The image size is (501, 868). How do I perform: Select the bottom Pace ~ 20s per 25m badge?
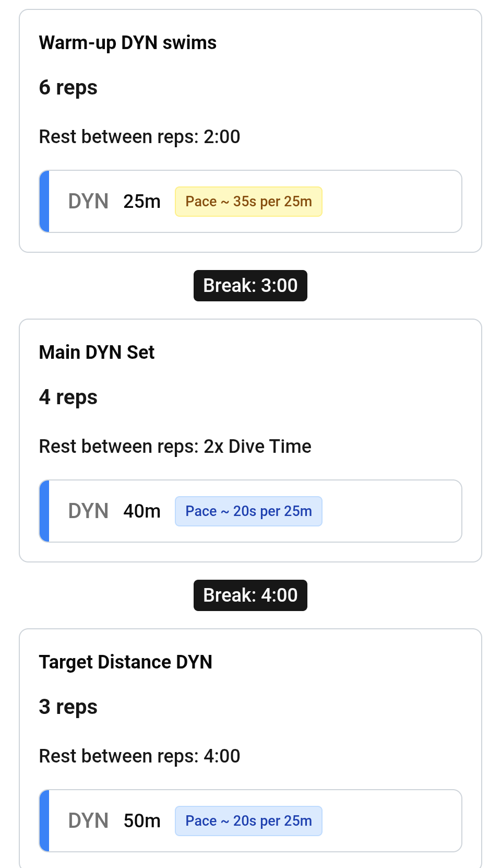pyautogui.click(x=248, y=820)
